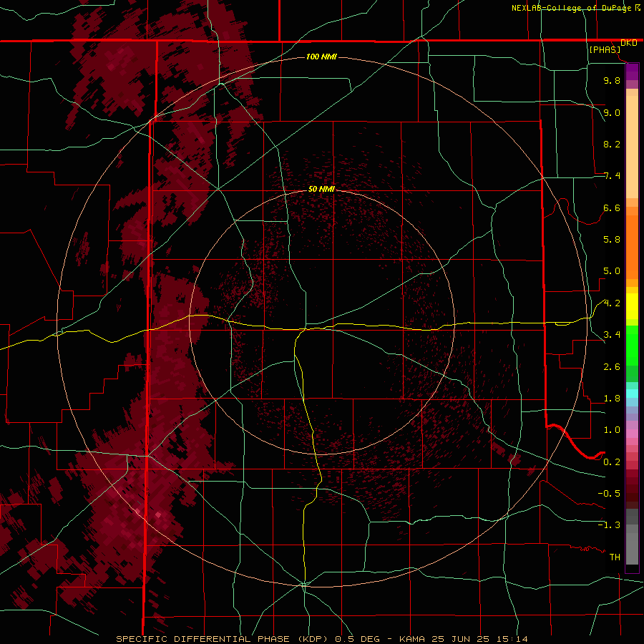Click the 2.6 legend value

612,367
